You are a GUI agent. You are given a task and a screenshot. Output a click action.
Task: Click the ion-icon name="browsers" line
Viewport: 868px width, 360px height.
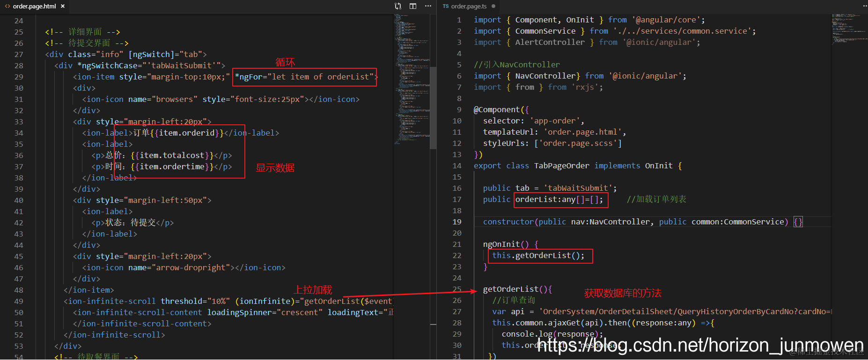(x=221, y=99)
